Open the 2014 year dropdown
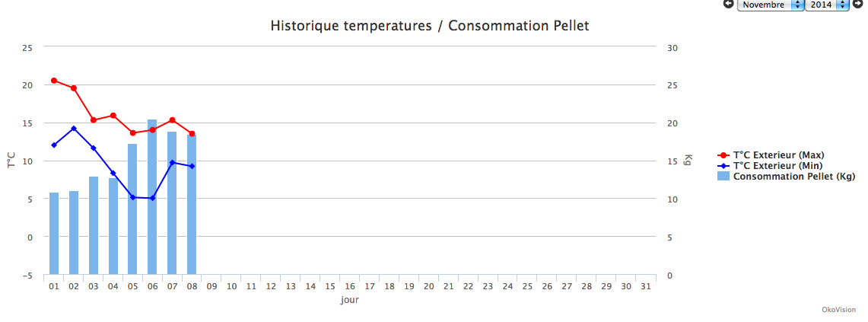 827,5
